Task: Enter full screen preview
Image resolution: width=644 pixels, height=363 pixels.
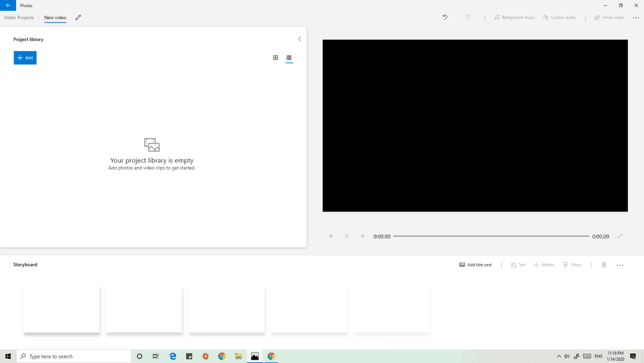Action: [620, 236]
